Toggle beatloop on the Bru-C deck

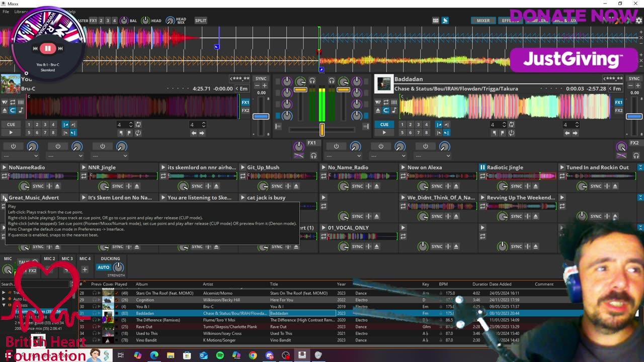pyautogui.click(x=138, y=125)
